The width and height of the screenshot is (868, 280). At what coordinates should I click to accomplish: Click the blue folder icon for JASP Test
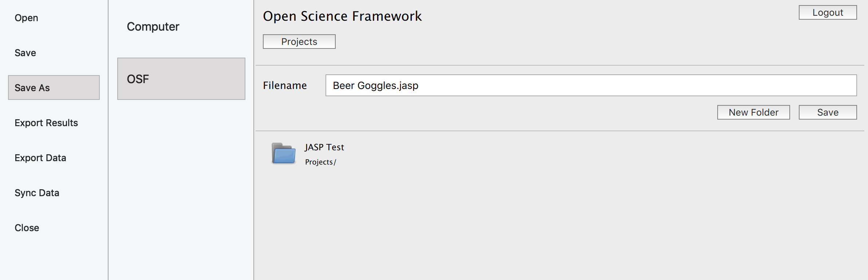(x=284, y=153)
